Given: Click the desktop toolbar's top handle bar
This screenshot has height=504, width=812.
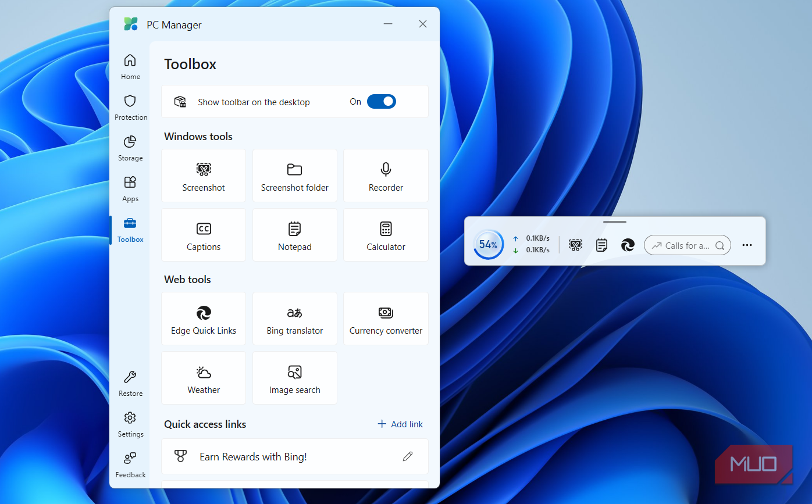Looking at the screenshot, I should [x=615, y=222].
